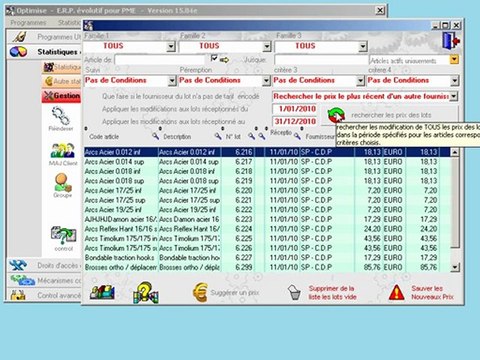Click the euro coin suggest price icon
The height and width of the screenshot is (360, 480).
click(x=200, y=292)
